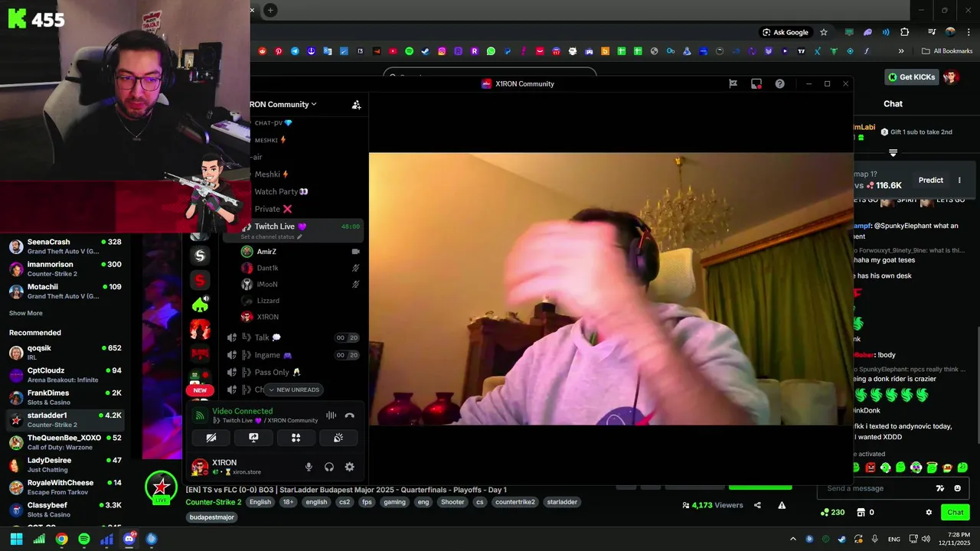Deafen with the Discord headphones icon

[x=329, y=467]
